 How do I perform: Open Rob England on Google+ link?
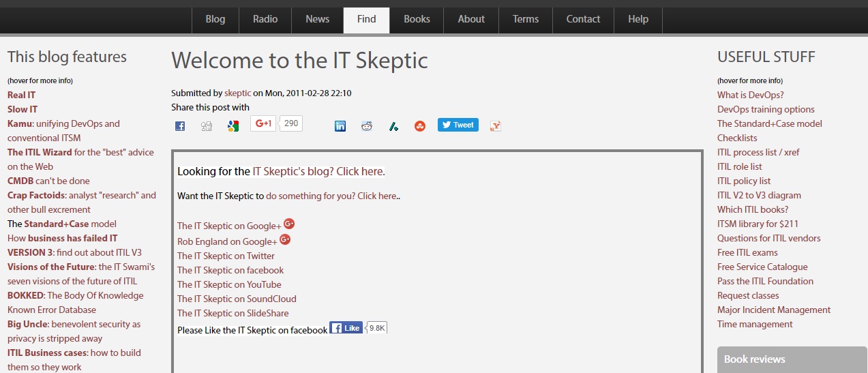coord(227,241)
